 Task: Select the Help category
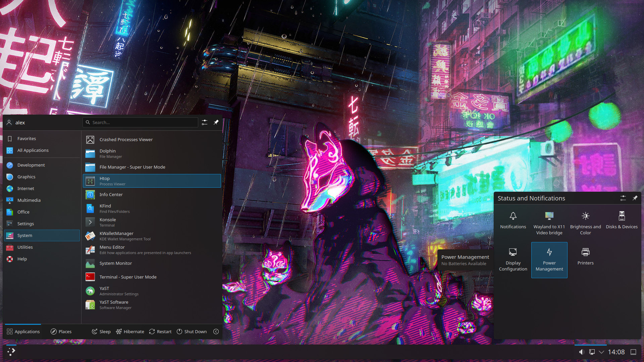point(42,259)
